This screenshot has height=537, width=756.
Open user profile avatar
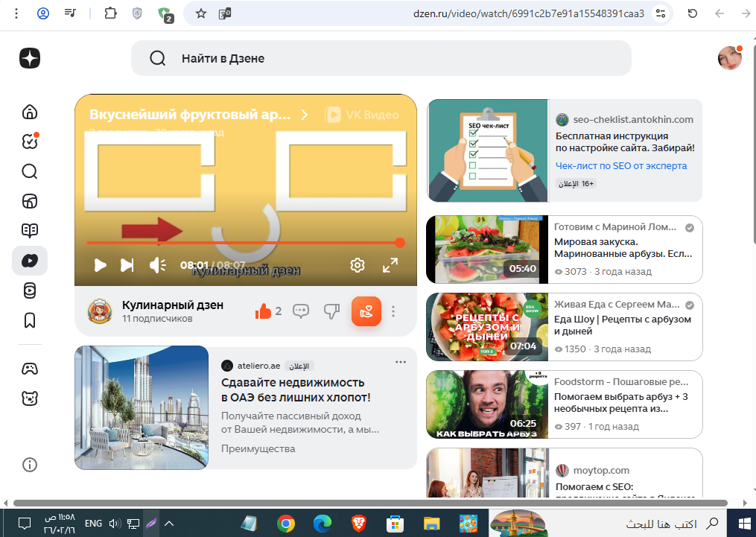[730, 58]
